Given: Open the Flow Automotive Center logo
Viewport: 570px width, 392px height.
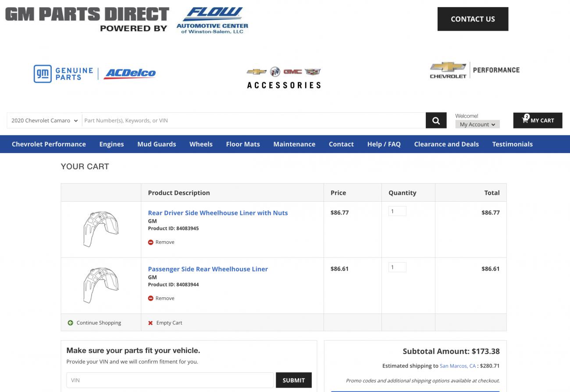Looking at the screenshot, I should tap(213, 20).
